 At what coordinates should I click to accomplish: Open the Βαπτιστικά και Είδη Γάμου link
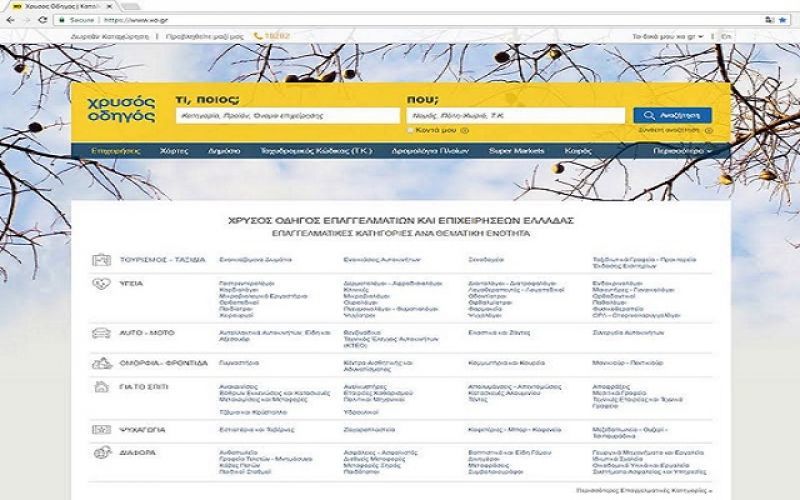tap(510, 453)
